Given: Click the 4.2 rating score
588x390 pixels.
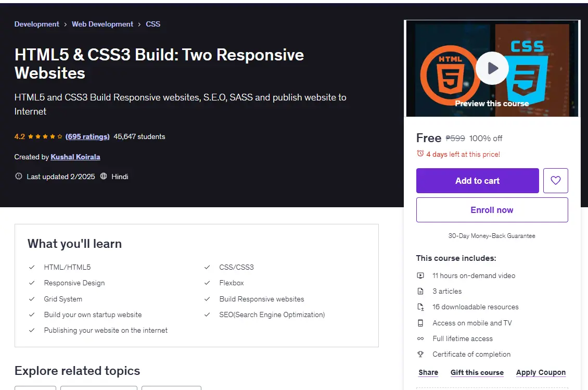Looking at the screenshot, I should click(x=19, y=136).
